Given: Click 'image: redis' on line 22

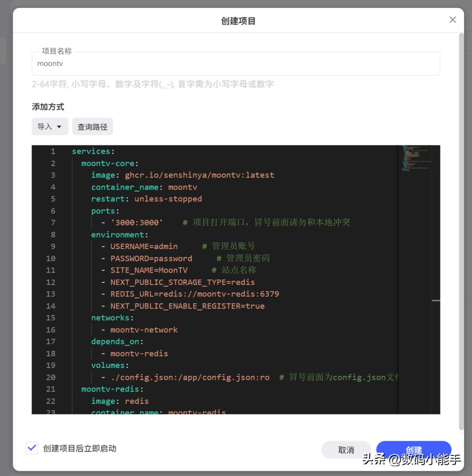Looking at the screenshot, I should (x=120, y=401).
